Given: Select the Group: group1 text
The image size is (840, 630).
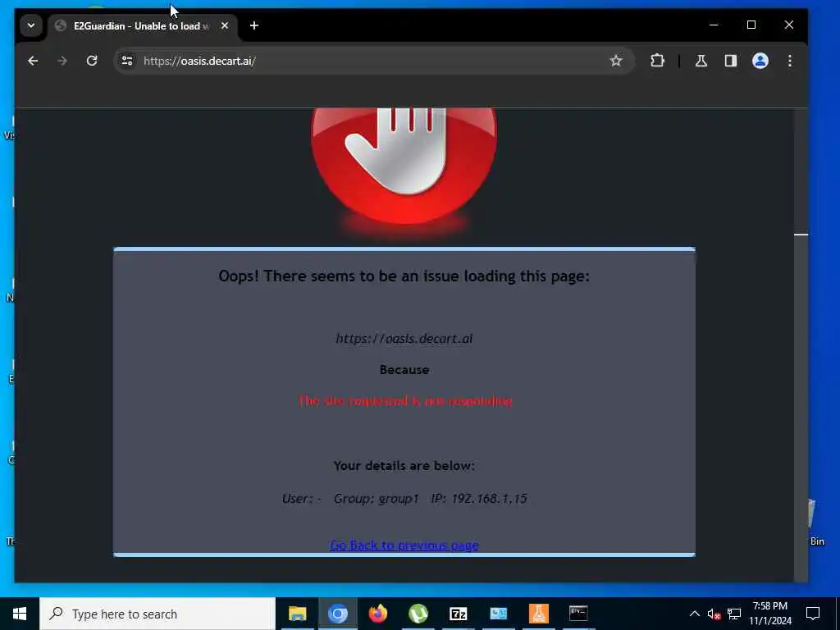Looking at the screenshot, I should pos(376,499).
